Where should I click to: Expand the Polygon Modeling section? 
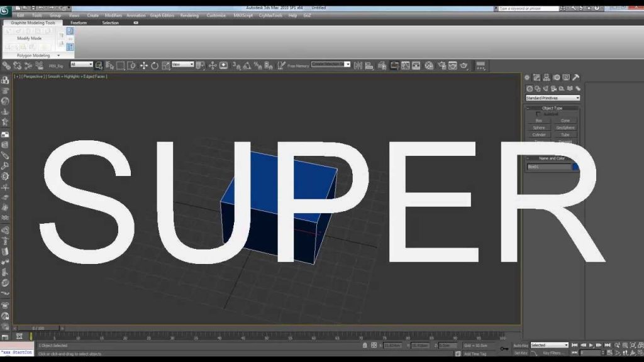pos(35,55)
